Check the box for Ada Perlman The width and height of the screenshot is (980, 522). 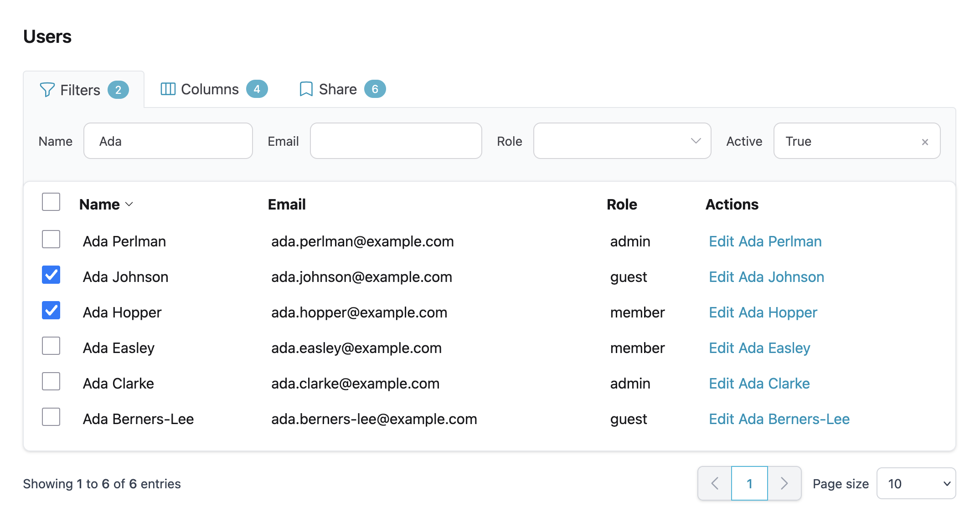[x=51, y=239]
